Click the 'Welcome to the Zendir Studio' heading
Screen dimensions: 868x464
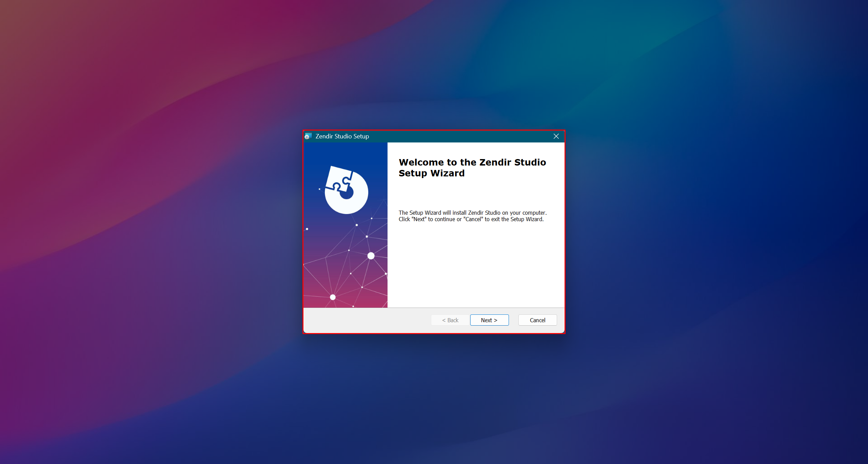coord(472,162)
